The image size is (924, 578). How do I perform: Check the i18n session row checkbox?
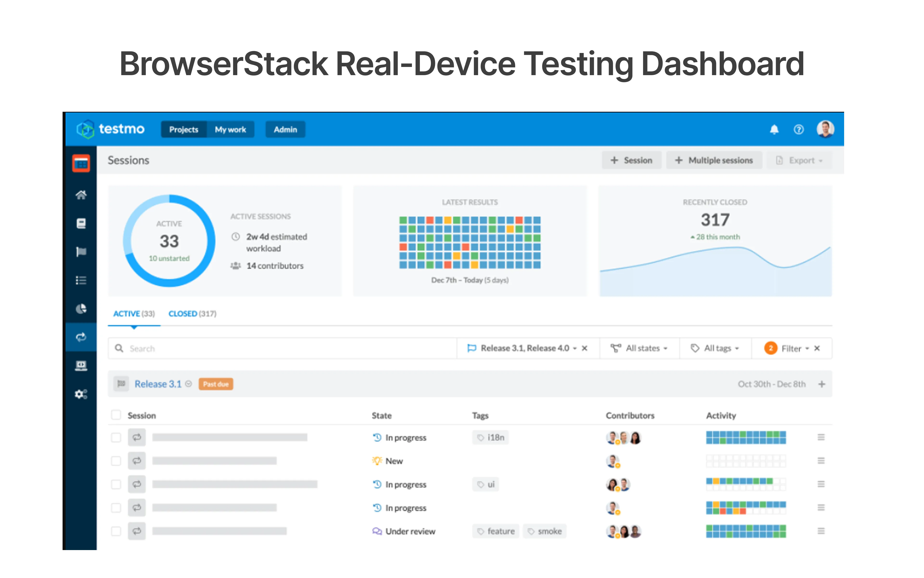[116, 437]
